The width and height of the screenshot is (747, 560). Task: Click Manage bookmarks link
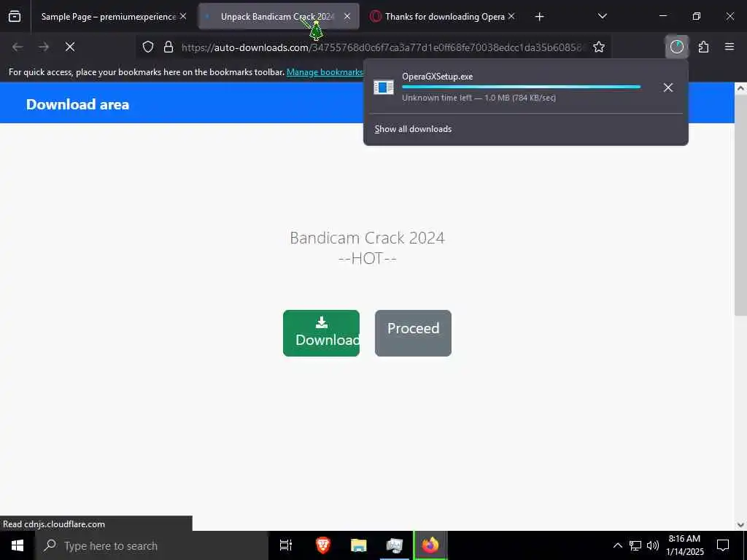coord(325,72)
